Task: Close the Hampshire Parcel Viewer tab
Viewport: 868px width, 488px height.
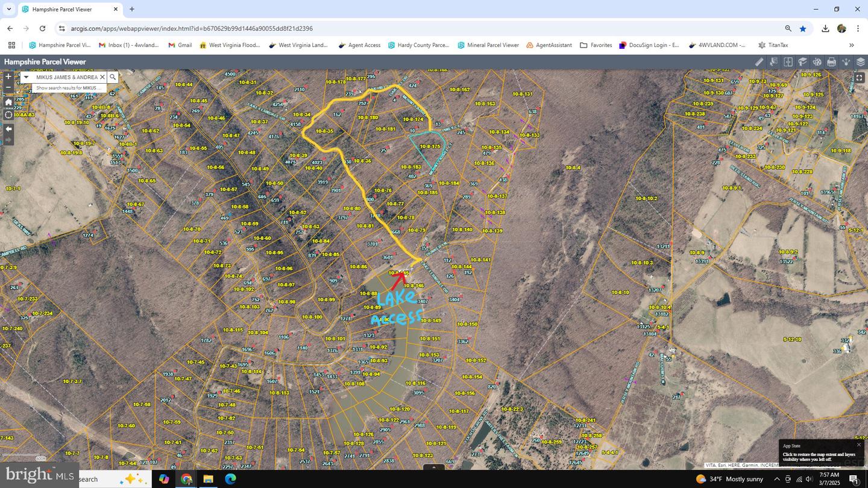Action: tap(116, 10)
